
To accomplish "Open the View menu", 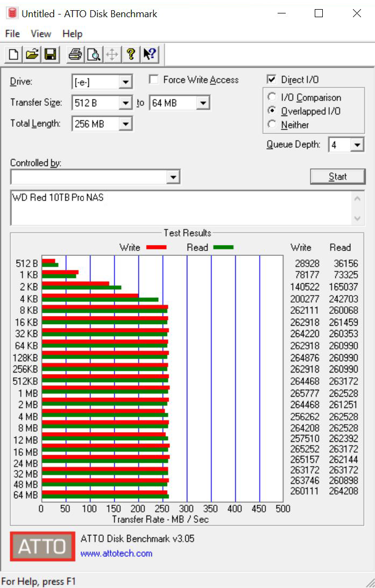I will [41, 34].
